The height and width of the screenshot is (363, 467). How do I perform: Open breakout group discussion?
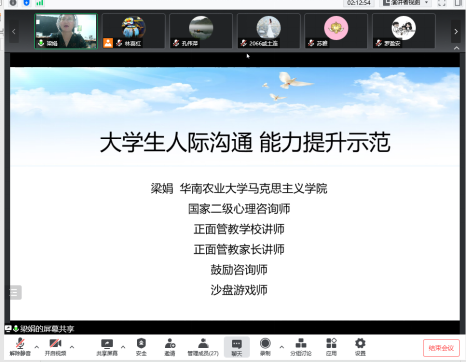301,347
